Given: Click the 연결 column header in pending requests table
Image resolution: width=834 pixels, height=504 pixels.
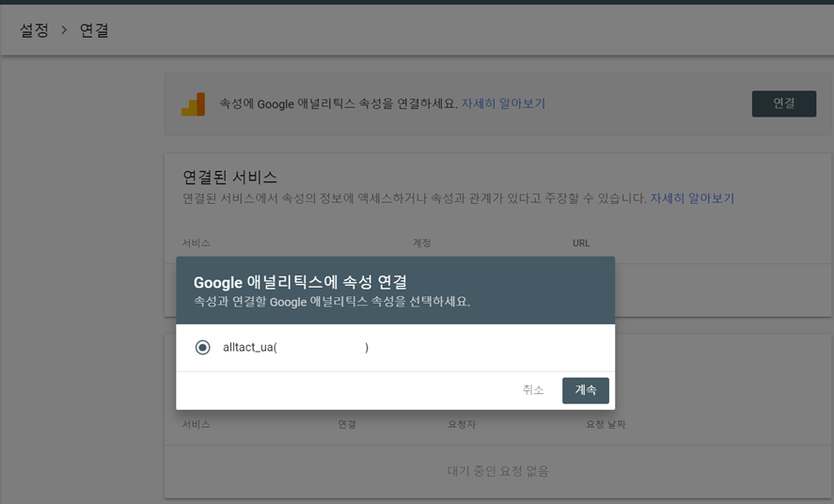Looking at the screenshot, I should click(347, 424).
